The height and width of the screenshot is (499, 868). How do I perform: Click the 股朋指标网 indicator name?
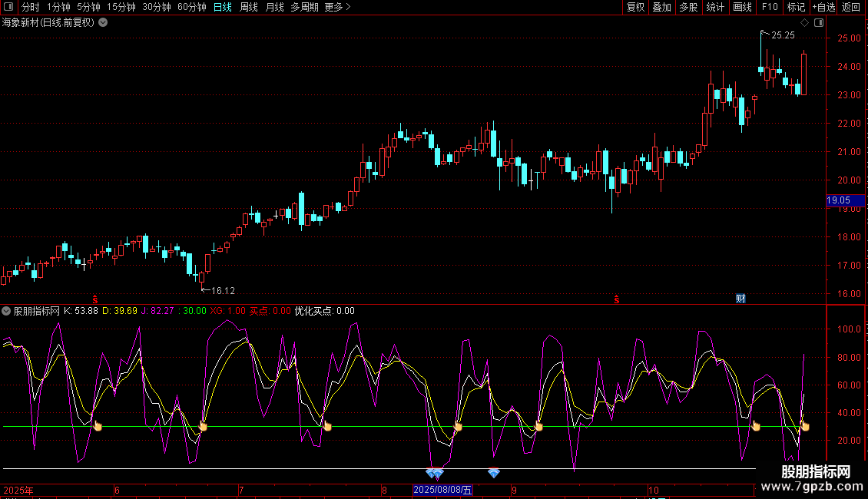point(37,311)
